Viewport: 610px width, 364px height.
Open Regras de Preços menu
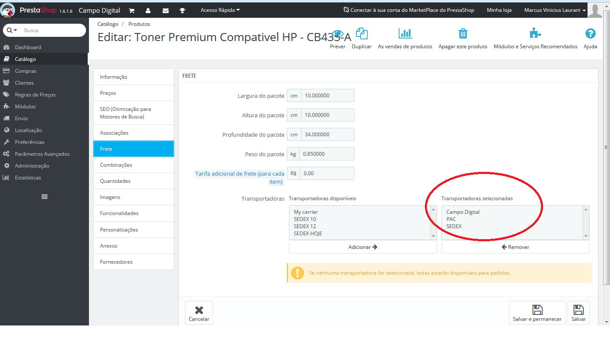pyautogui.click(x=44, y=94)
